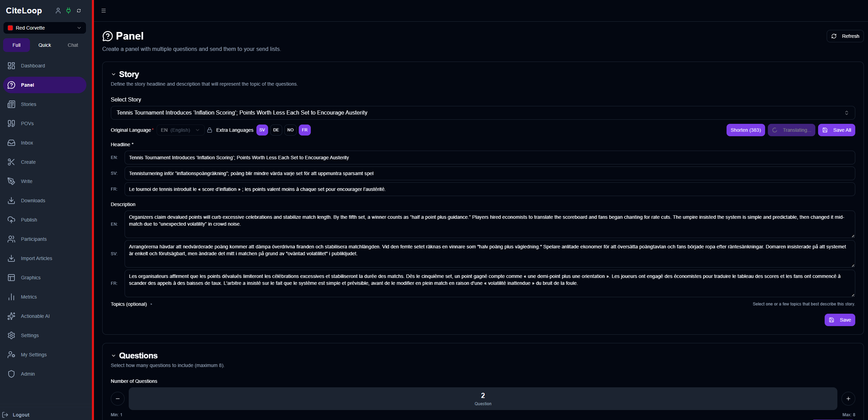Collapse the Questions section chevron

pos(114,356)
